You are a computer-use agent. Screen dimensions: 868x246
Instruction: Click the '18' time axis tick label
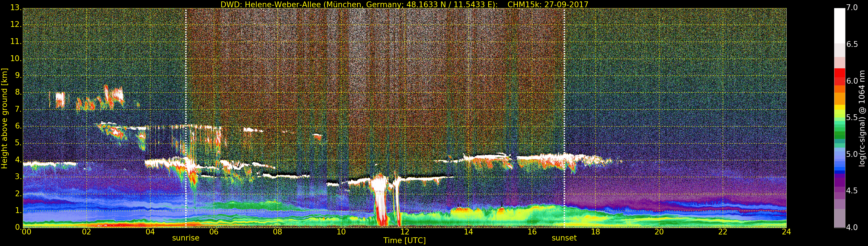596,232
